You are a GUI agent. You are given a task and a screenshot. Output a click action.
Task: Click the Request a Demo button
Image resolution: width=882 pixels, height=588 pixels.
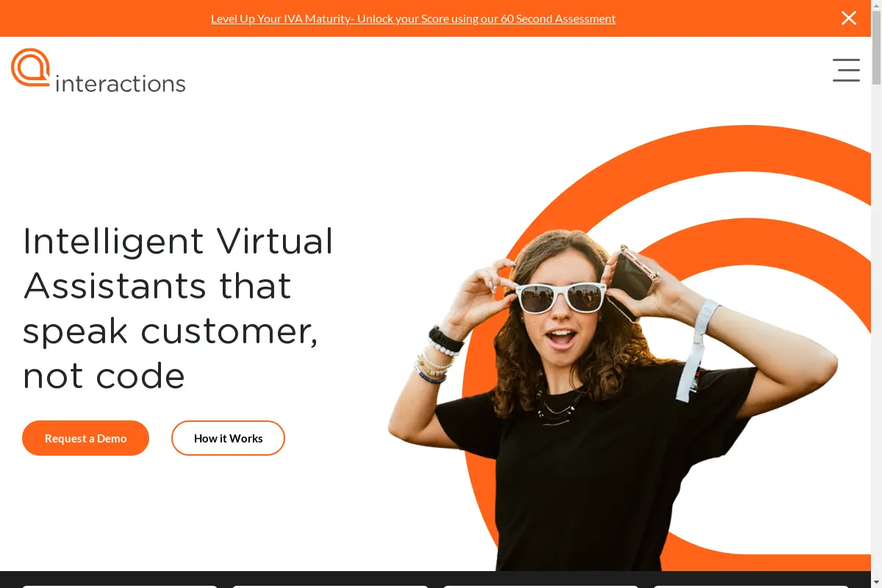click(85, 438)
